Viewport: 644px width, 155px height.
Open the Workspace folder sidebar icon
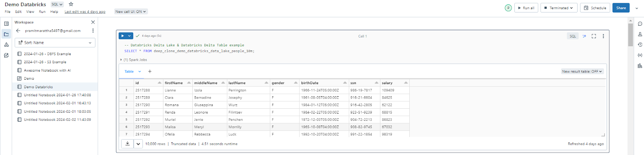[6, 34]
